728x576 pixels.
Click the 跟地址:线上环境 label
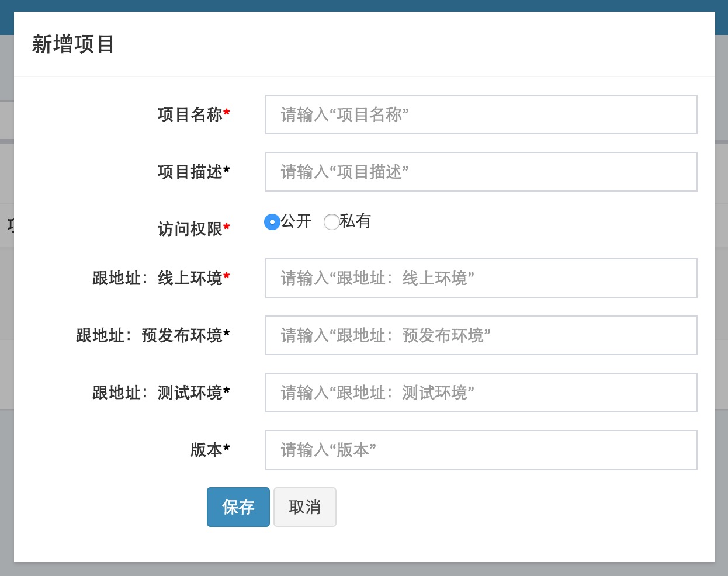coord(158,278)
